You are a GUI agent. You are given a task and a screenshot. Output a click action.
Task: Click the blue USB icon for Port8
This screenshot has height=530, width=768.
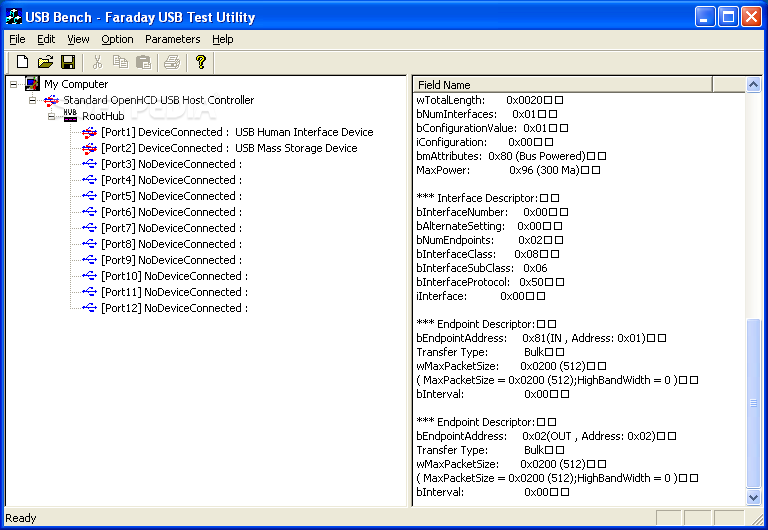click(x=90, y=244)
